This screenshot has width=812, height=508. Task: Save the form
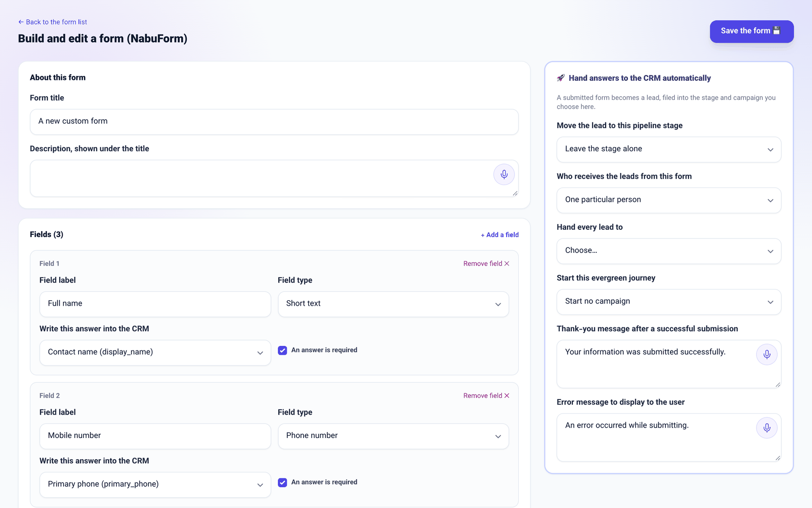click(752, 31)
